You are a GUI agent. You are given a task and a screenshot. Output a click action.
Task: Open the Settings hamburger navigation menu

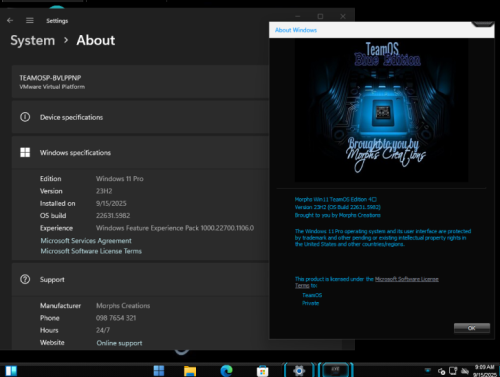(30, 21)
